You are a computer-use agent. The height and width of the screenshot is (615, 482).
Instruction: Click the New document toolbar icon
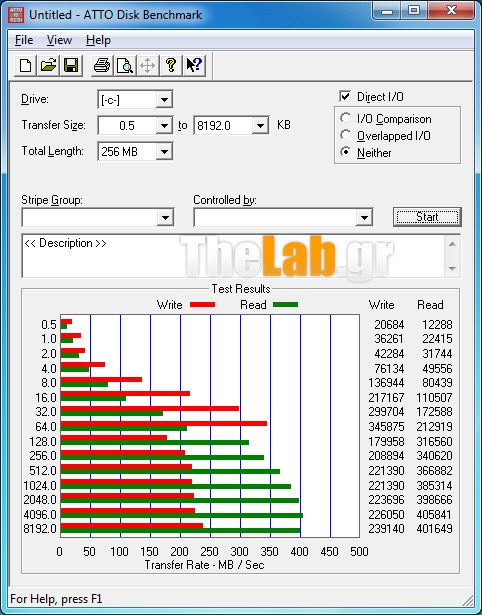(25, 65)
